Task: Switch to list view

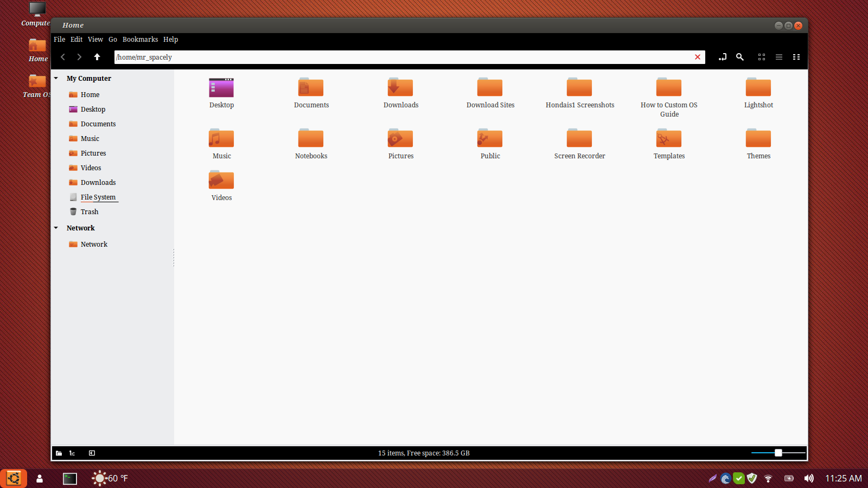Action: pos(779,57)
